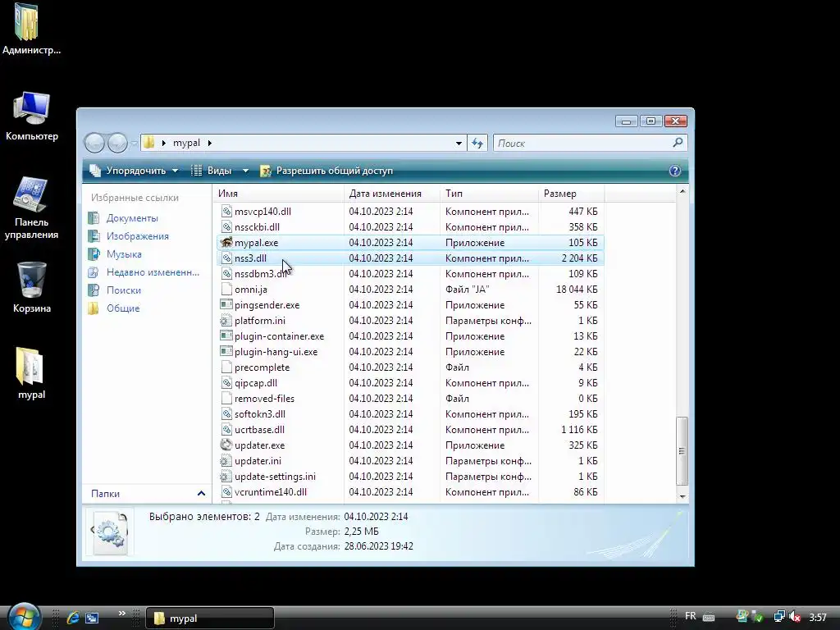This screenshot has height=630, width=840.
Task: Open Общие favorite link
Action: [123, 308]
